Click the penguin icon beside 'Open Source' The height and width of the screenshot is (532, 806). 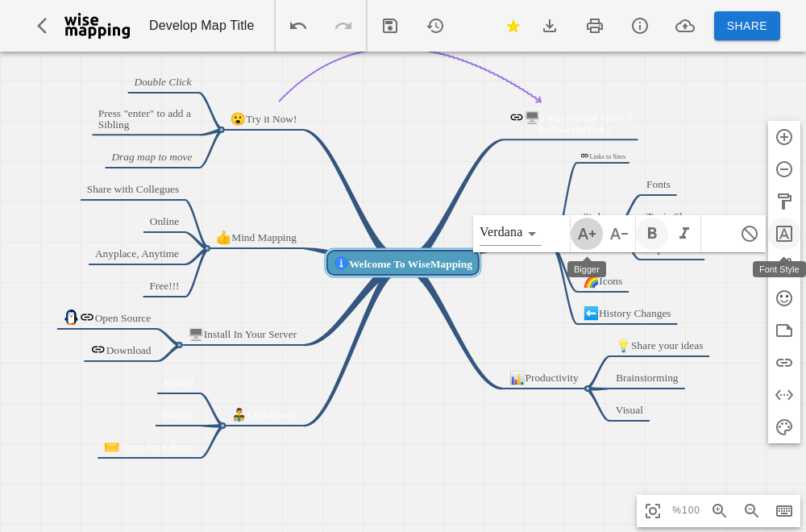71,317
